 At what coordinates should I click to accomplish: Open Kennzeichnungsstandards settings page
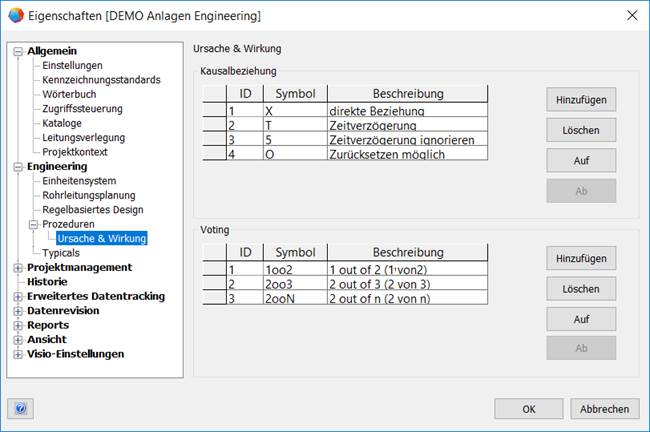[101, 80]
